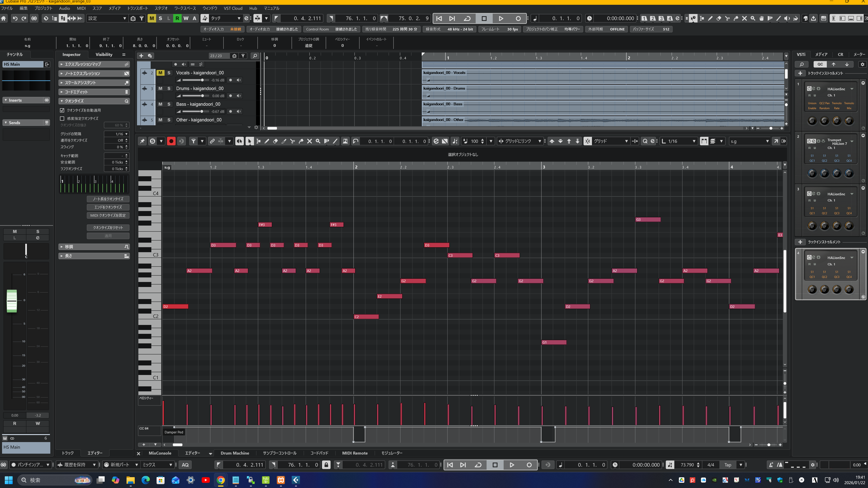The width and height of the screenshot is (868, 488).
Task: Click the record button in key editor toolbar
Action: 171,141
